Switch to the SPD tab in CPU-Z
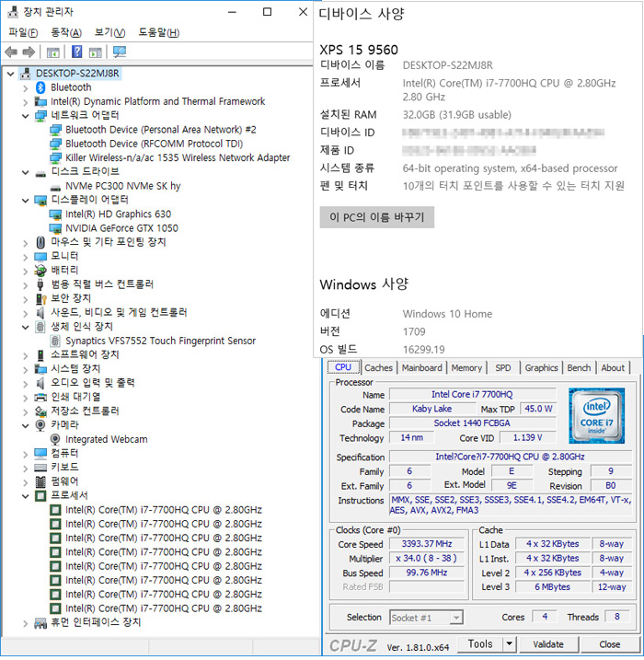Viewport: 644px width, 660px height. click(x=503, y=368)
